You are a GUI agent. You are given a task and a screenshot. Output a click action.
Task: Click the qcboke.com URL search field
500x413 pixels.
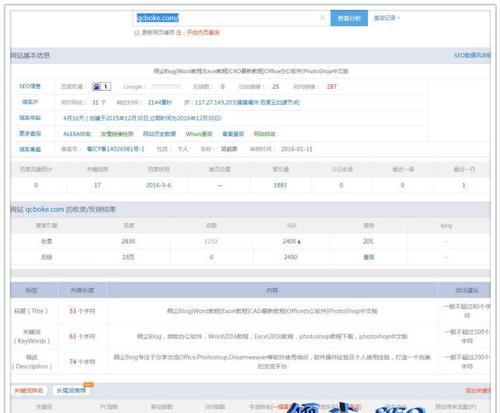point(231,18)
